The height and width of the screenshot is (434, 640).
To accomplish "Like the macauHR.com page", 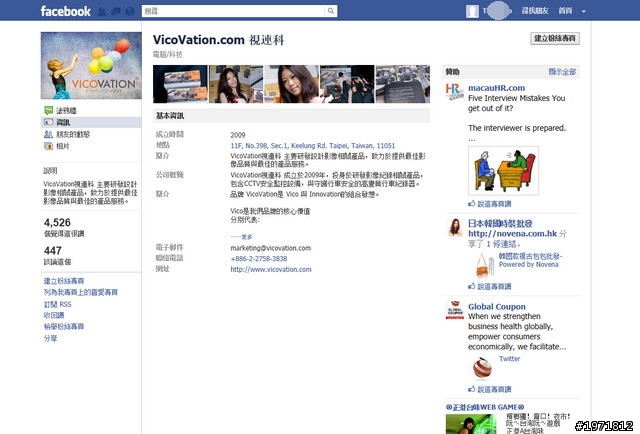I will 489,204.
